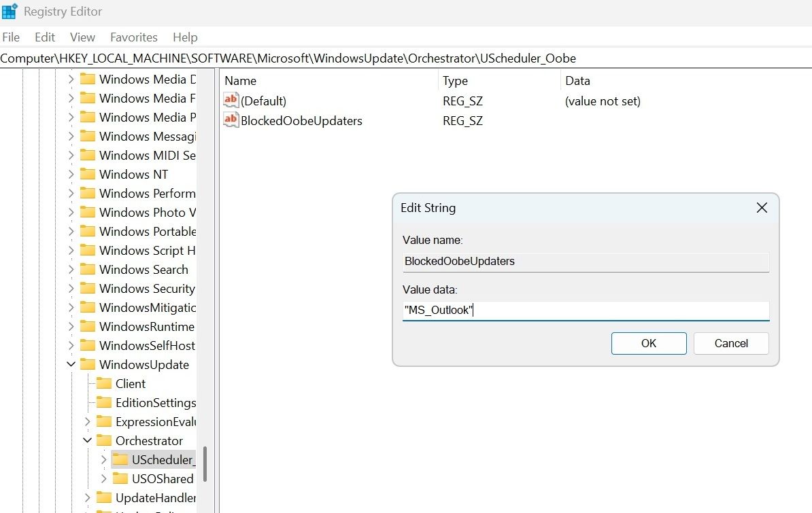Expand the Windows Security key

click(x=71, y=288)
